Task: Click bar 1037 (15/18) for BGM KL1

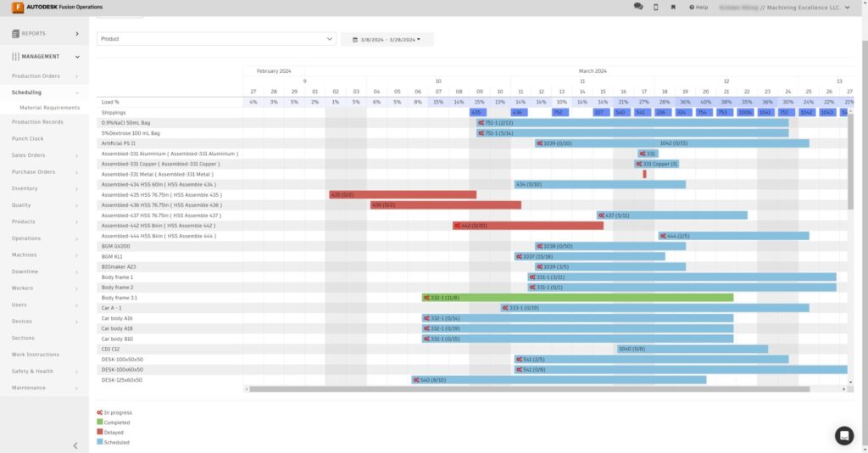Action: pos(590,256)
